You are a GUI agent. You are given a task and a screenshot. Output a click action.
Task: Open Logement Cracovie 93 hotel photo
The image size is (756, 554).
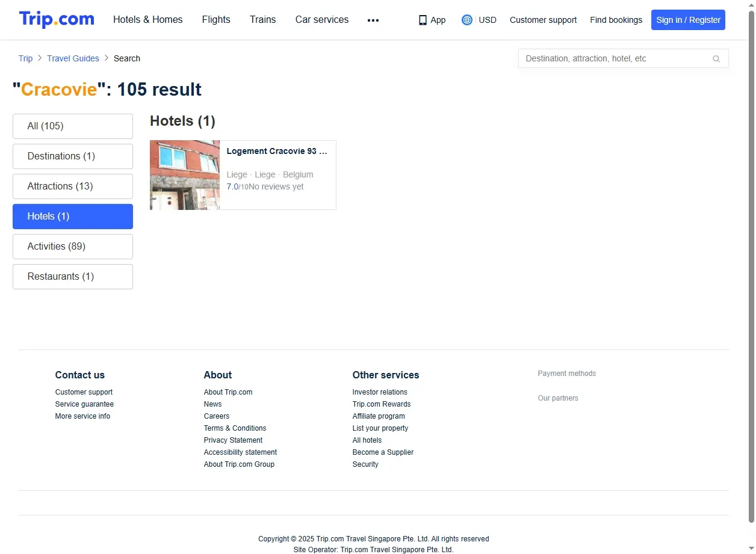[x=185, y=175]
